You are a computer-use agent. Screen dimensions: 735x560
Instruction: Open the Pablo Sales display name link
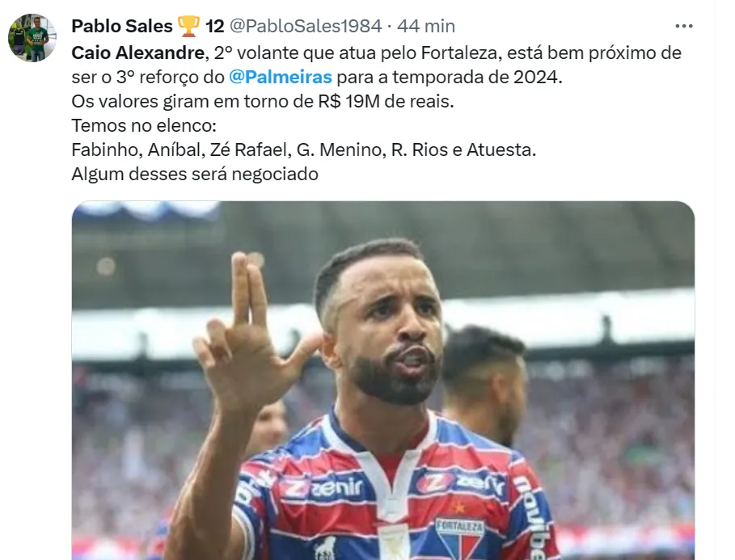coord(121,26)
